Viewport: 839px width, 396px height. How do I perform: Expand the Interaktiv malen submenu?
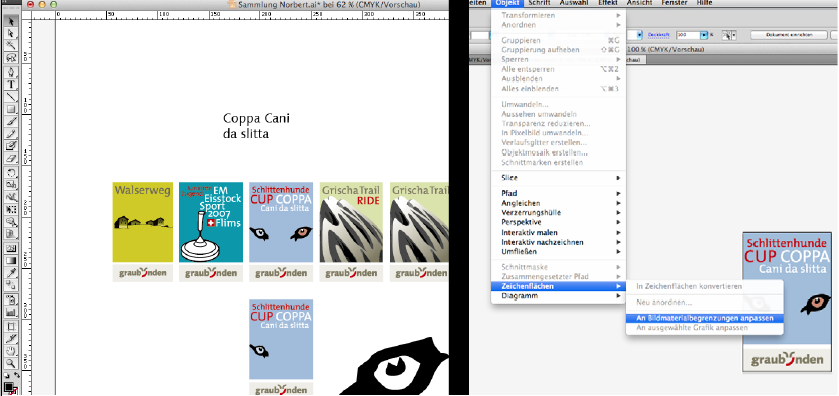tap(558, 232)
